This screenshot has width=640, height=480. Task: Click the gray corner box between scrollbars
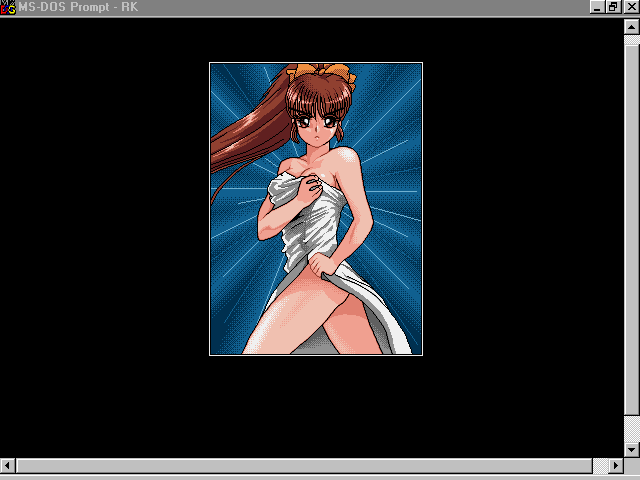[631, 467]
